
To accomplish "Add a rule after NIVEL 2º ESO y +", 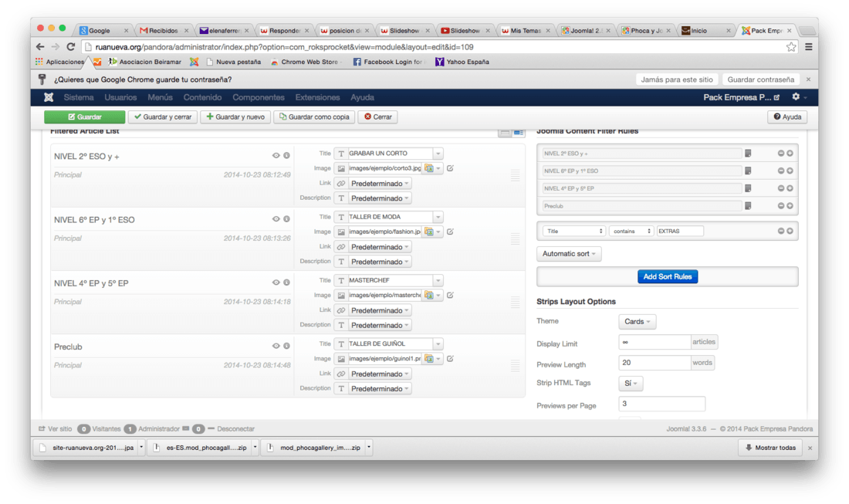I will (790, 153).
